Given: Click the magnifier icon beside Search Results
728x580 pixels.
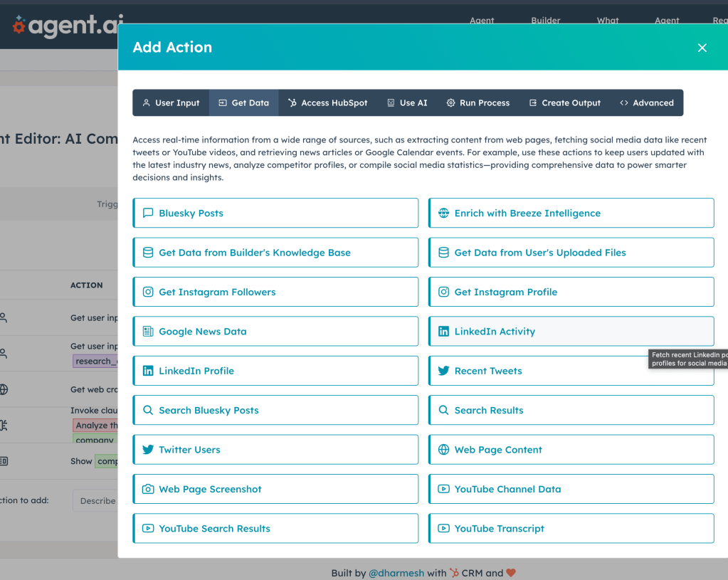Looking at the screenshot, I should tap(443, 411).
